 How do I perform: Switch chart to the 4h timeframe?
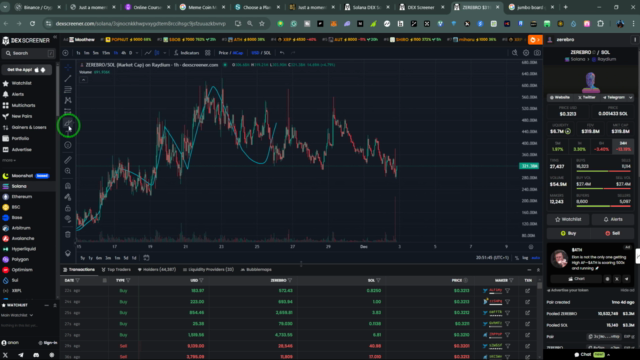click(x=123, y=53)
